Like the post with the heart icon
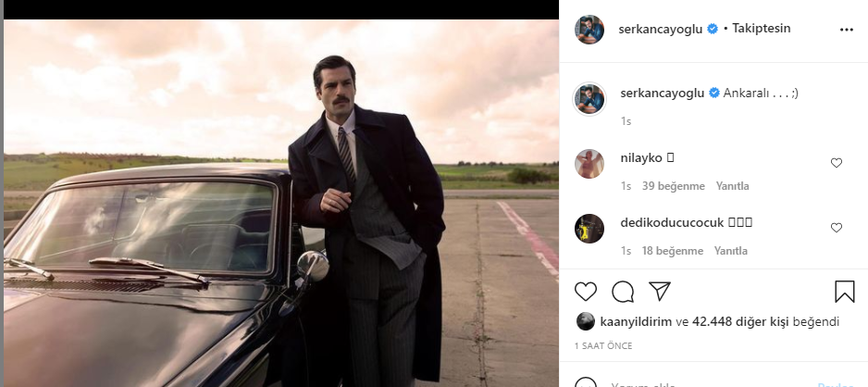Screen dimensions: 868x387 coord(586,292)
